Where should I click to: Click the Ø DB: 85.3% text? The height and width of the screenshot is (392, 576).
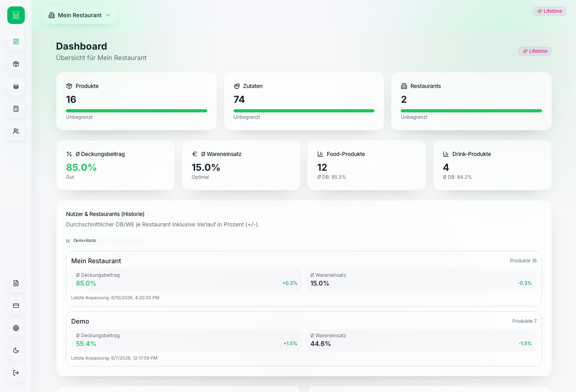tap(332, 177)
